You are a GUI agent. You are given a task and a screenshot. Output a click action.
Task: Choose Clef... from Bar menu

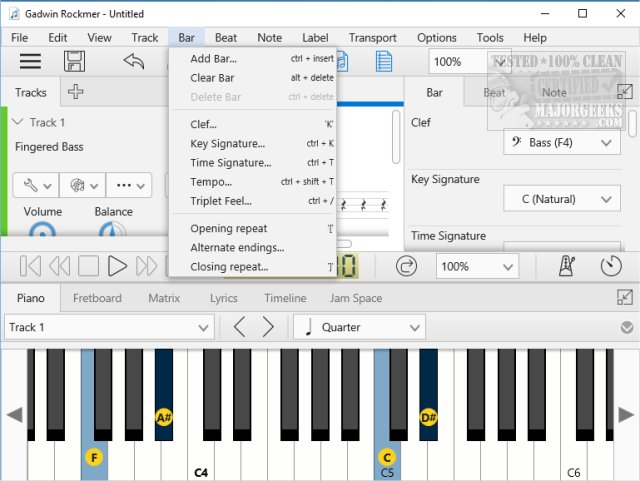(253, 124)
